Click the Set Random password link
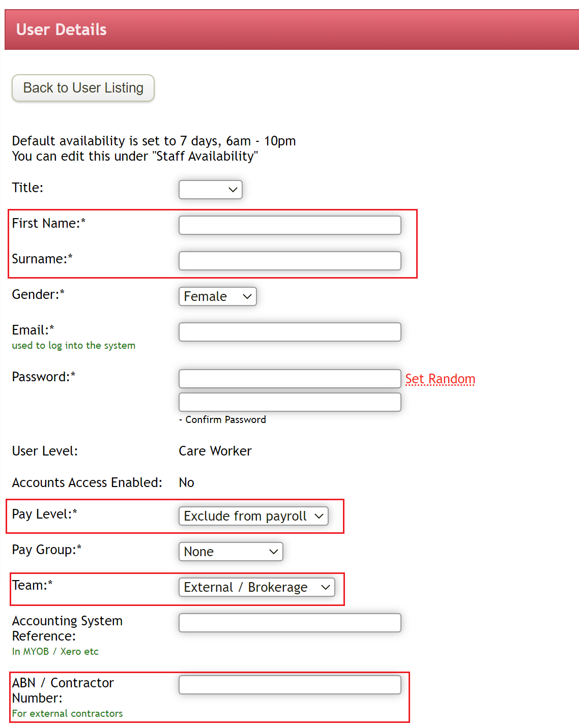579x728 pixels. tap(440, 378)
